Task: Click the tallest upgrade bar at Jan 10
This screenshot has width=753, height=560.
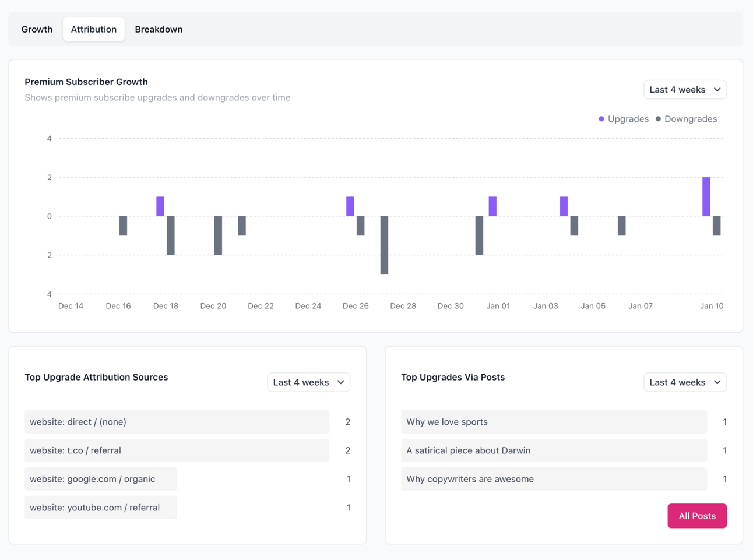Action: pos(706,196)
